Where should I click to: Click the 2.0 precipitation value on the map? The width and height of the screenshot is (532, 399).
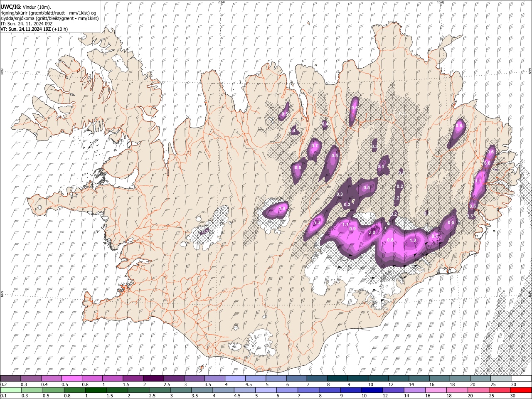pyautogui.click(x=372, y=232)
